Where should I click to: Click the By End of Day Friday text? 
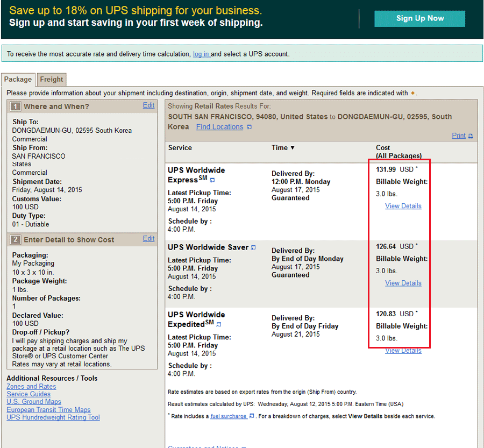tap(305, 326)
